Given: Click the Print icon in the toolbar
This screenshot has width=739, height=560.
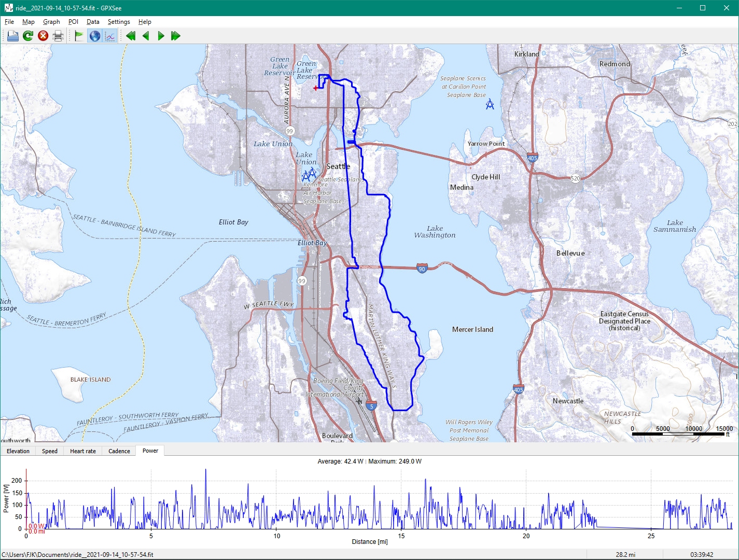Looking at the screenshot, I should 58,36.
